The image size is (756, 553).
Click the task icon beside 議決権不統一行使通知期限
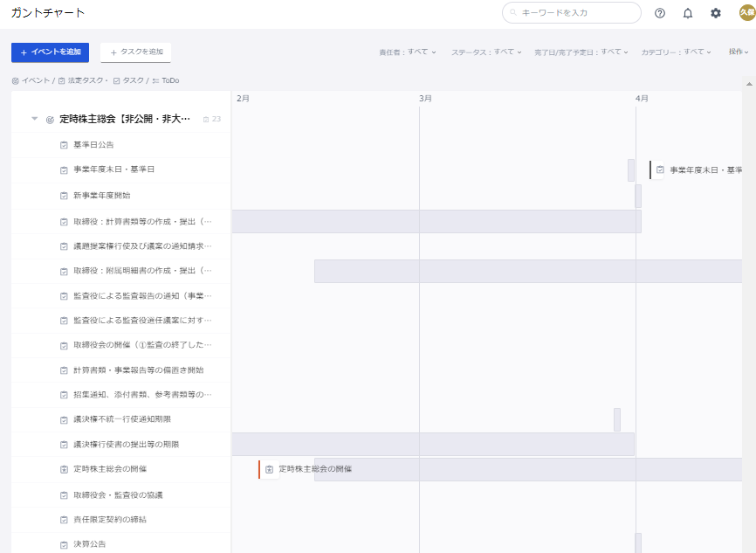[64, 420]
